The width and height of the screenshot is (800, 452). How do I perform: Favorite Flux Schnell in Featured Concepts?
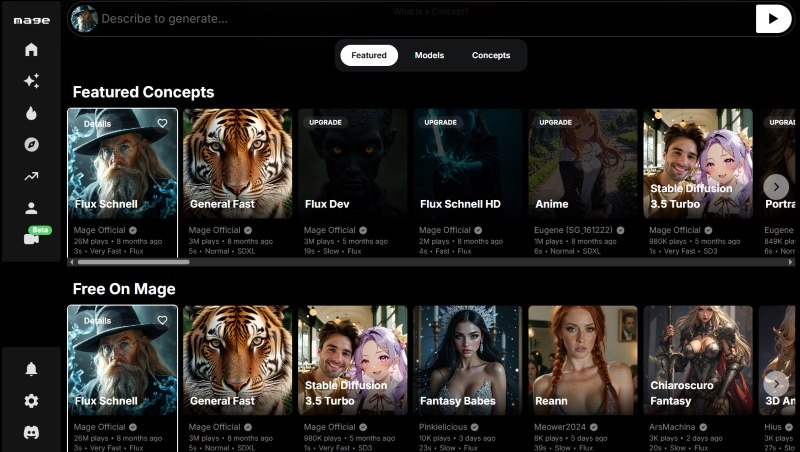point(162,123)
